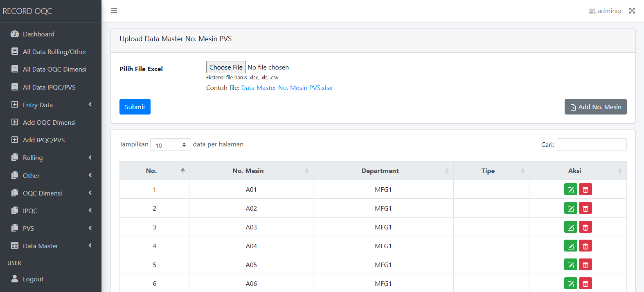Delete the A05 machine row
644x292 pixels.
pyautogui.click(x=585, y=265)
